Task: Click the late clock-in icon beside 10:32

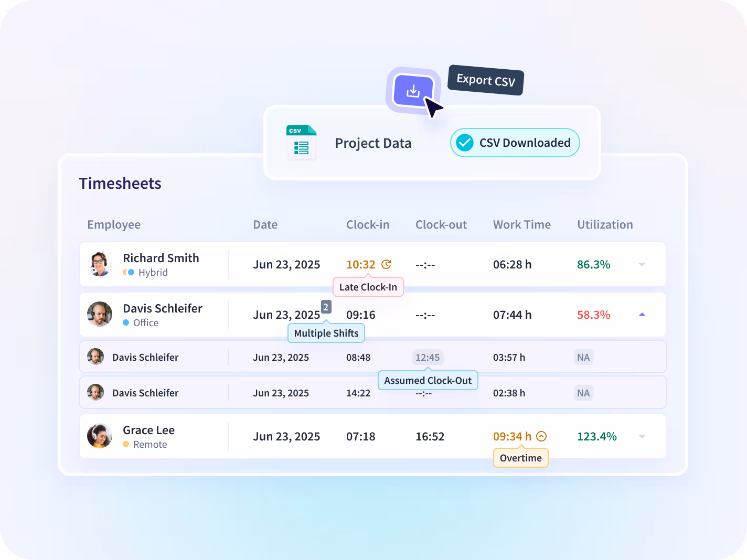Action: pos(386,264)
